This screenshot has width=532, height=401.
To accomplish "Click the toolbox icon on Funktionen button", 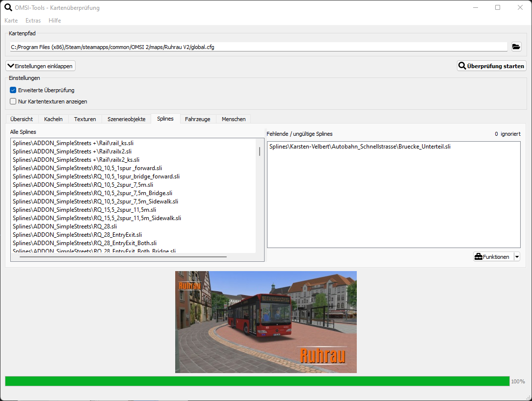I will pos(478,257).
